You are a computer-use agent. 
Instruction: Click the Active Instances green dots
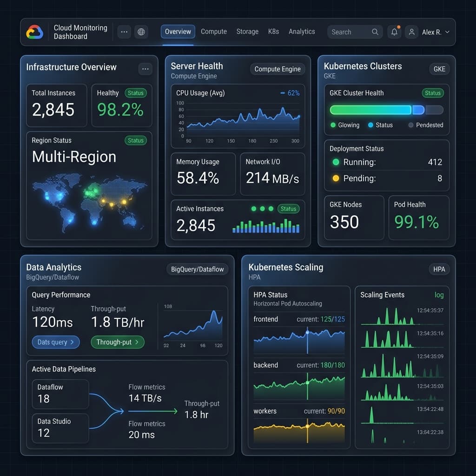pos(262,209)
